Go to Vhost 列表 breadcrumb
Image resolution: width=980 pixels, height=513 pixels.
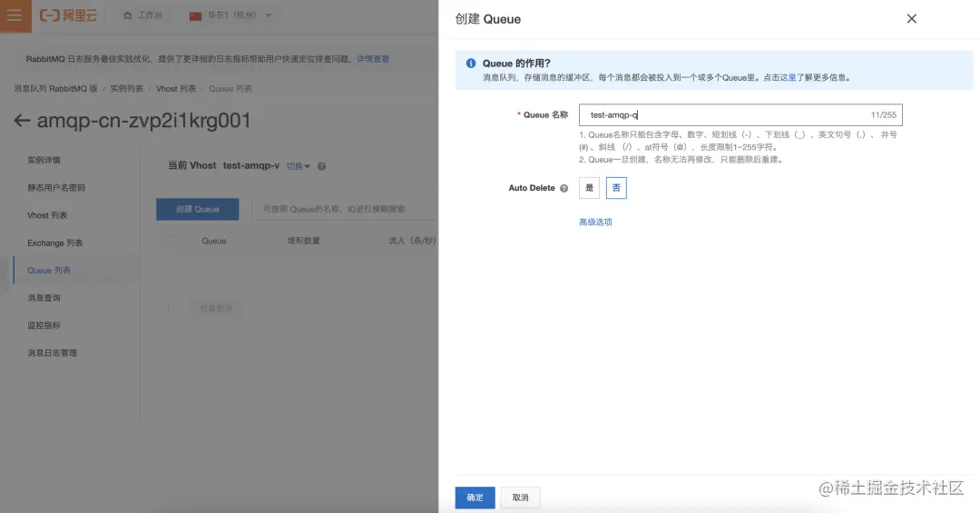click(176, 89)
